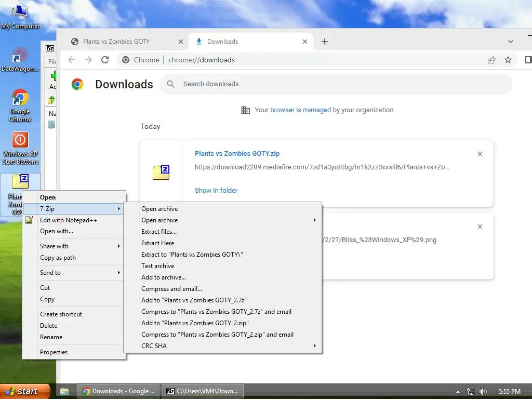Click the Search downloads field
The width and height of the screenshot is (532, 399).
336,84
